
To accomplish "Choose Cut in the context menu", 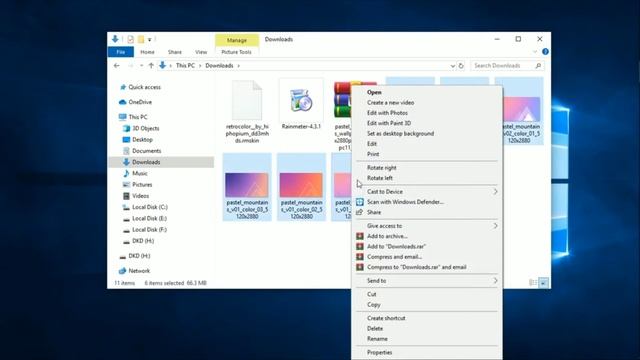I will point(427,294).
